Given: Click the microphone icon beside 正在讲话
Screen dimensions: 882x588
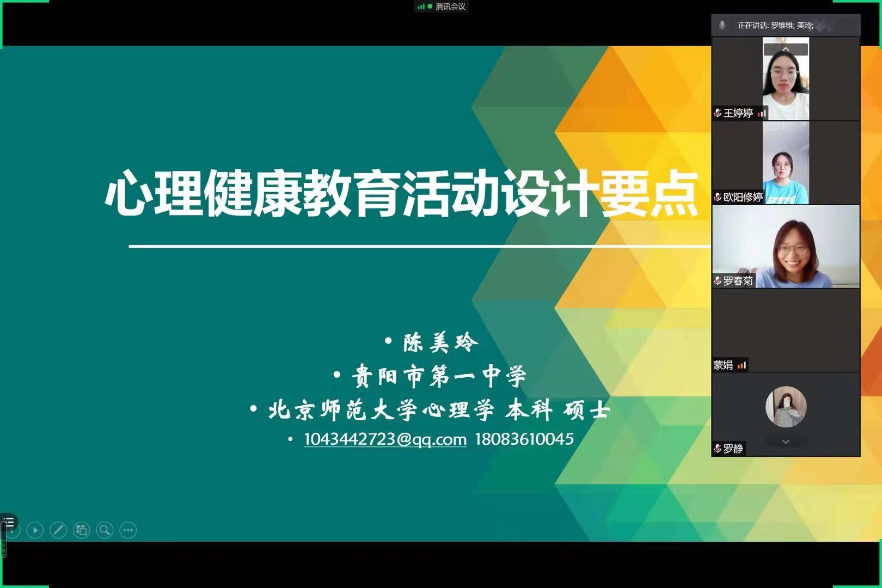Looking at the screenshot, I should [722, 25].
